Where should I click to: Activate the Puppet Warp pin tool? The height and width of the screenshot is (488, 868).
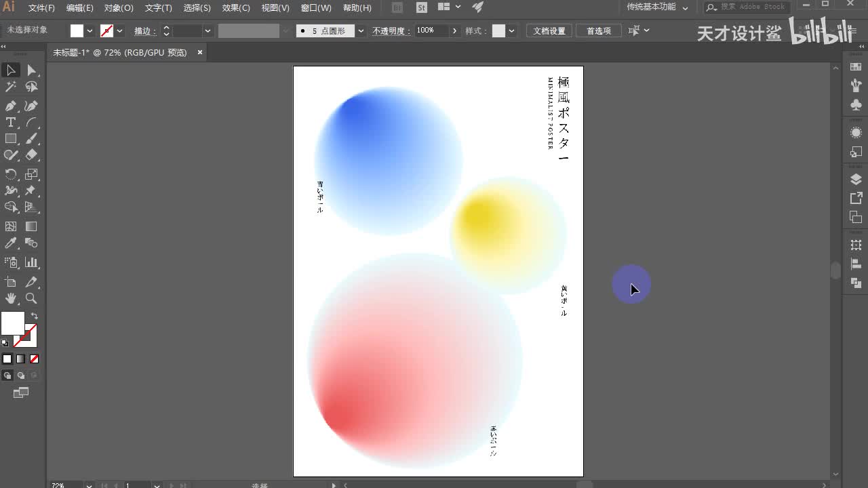tap(31, 191)
